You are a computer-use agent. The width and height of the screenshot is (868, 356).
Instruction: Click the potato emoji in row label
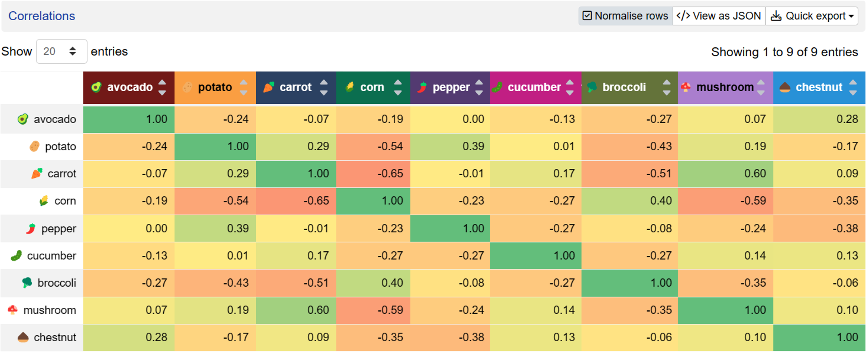tap(34, 147)
